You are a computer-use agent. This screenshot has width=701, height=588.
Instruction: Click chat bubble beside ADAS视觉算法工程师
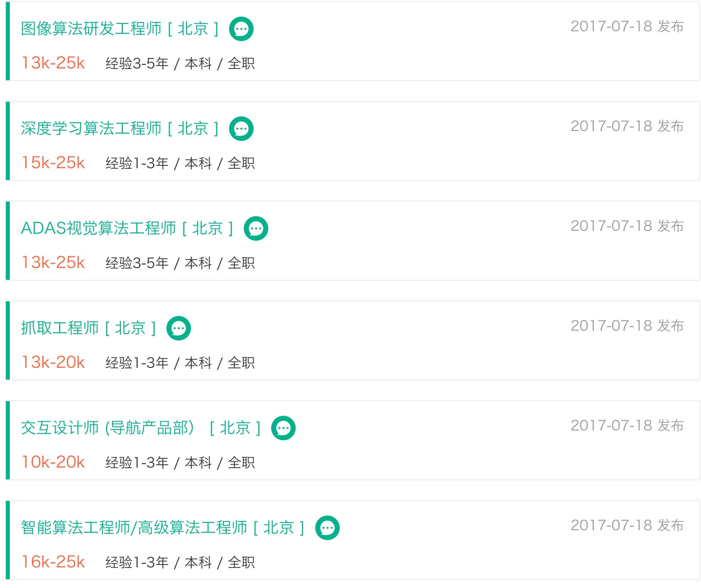[256, 229]
